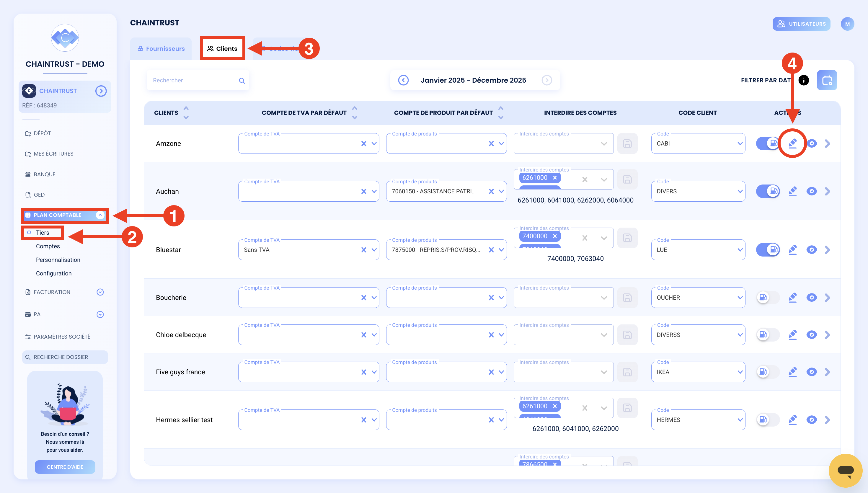Sort by Compte de TVA par défaut column

pyautogui.click(x=355, y=113)
